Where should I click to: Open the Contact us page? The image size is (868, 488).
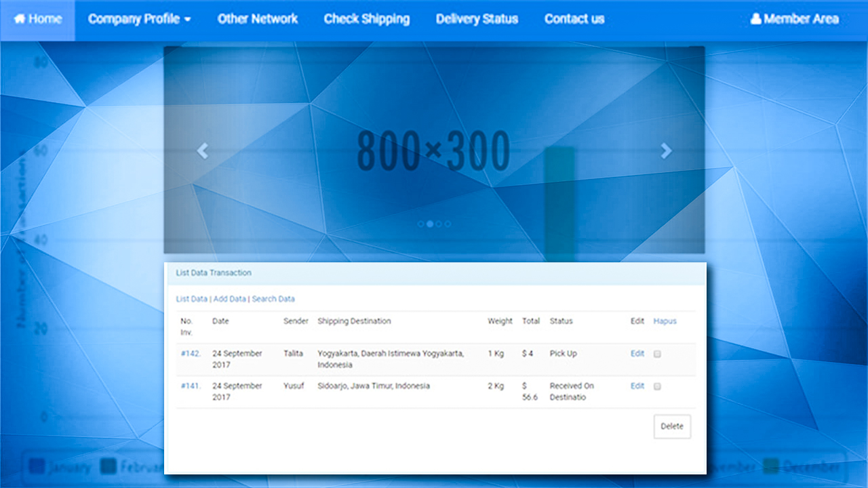(574, 19)
